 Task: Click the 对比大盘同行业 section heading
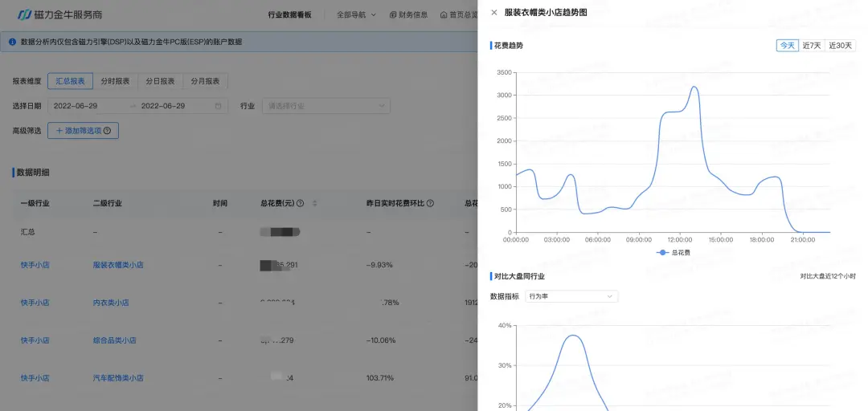click(x=519, y=276)
